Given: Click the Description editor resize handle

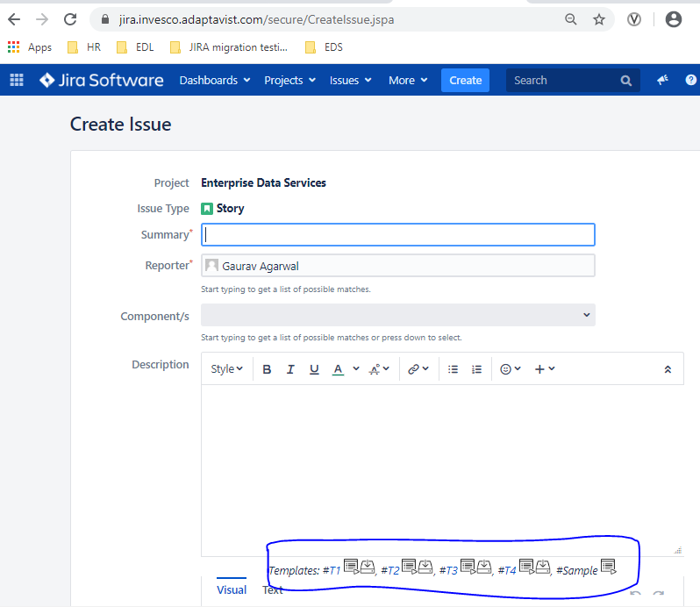Looking at the screenshot, I should coord(678,550).
